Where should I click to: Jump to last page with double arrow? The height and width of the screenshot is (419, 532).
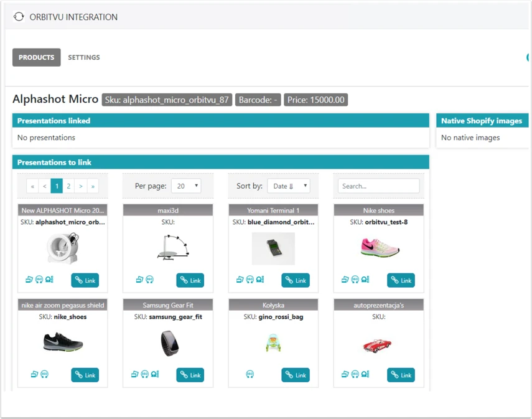click(93, 186)
